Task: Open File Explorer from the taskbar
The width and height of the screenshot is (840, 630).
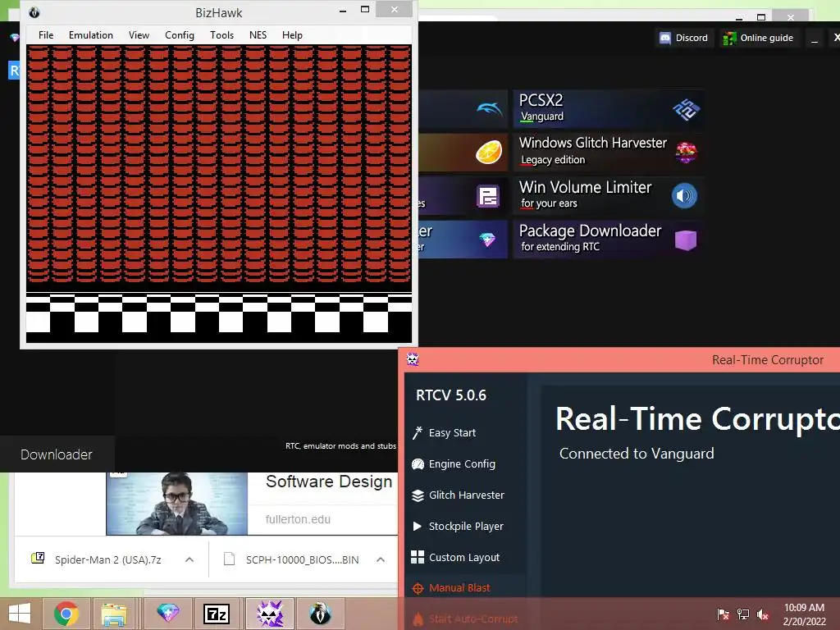Action: 114,614
